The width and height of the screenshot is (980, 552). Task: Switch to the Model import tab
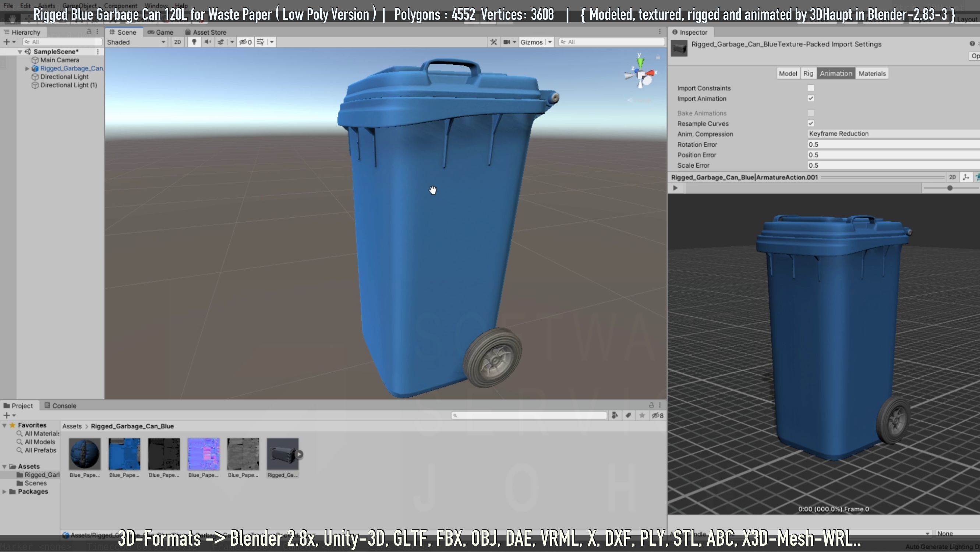(x=788, y=74)
